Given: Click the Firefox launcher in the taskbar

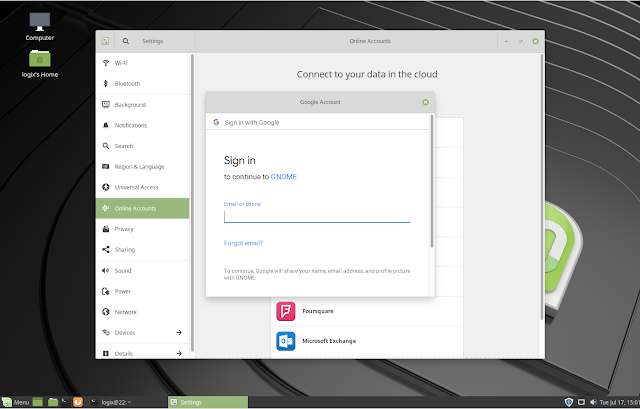Looking at the screenshot, I should [77, 401].
